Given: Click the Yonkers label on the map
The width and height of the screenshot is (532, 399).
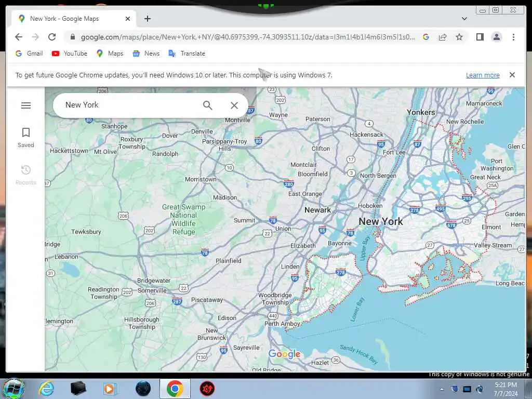Looking at the screenshot, I should [x=421, y=112].
